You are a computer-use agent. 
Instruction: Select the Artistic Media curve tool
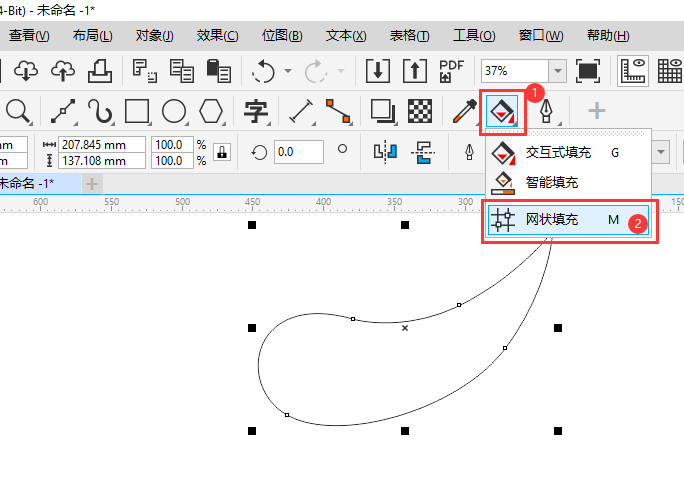pyautogui.click(x=100, y=111)
